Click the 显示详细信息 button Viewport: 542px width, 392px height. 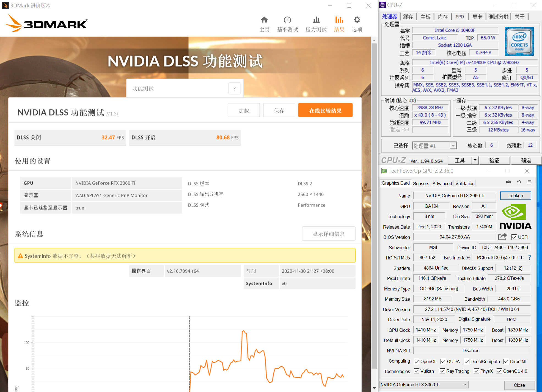coord(329,234)
